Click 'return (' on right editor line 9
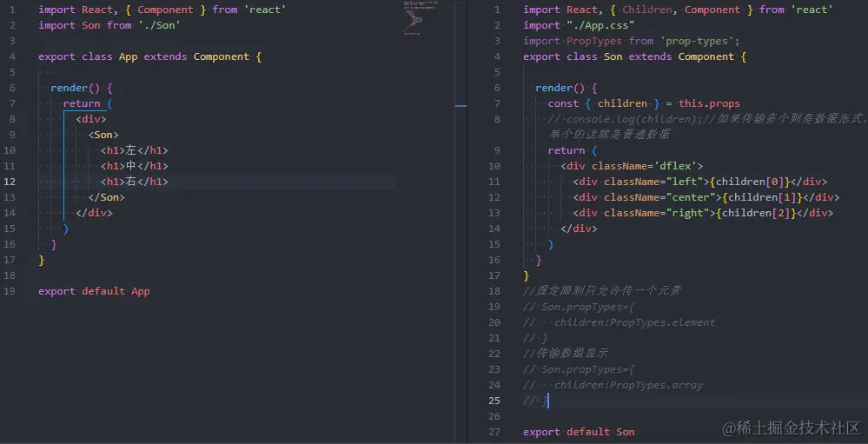 [x=573, y=150]
